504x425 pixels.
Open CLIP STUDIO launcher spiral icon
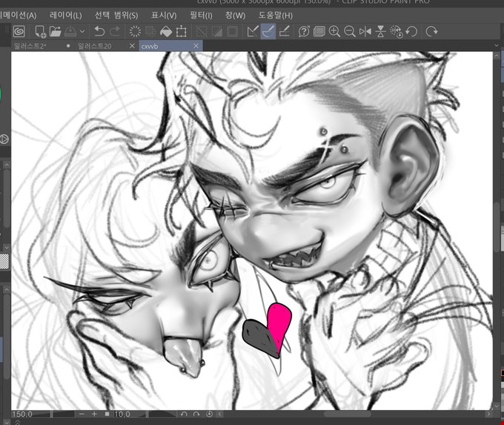point(19,32)
